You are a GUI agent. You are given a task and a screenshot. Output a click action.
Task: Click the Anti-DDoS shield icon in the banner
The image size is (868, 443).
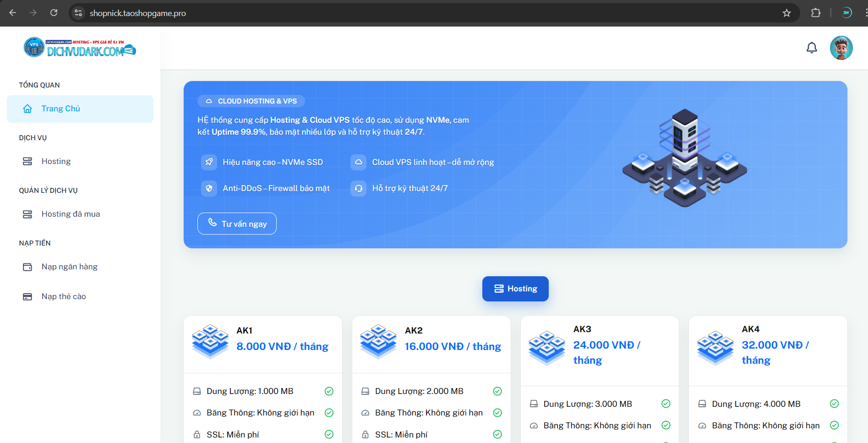[x=209, y=188]
